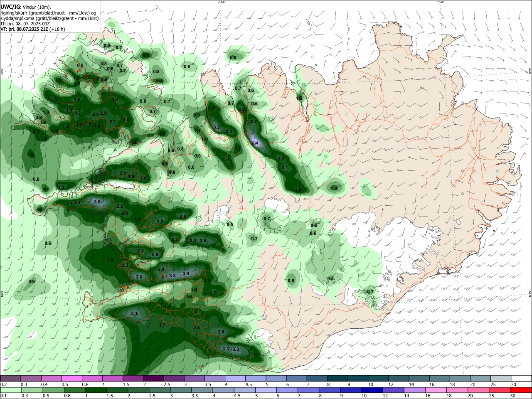
Task: Click the +18 h forecast offset text
Action: coord(57,29)
